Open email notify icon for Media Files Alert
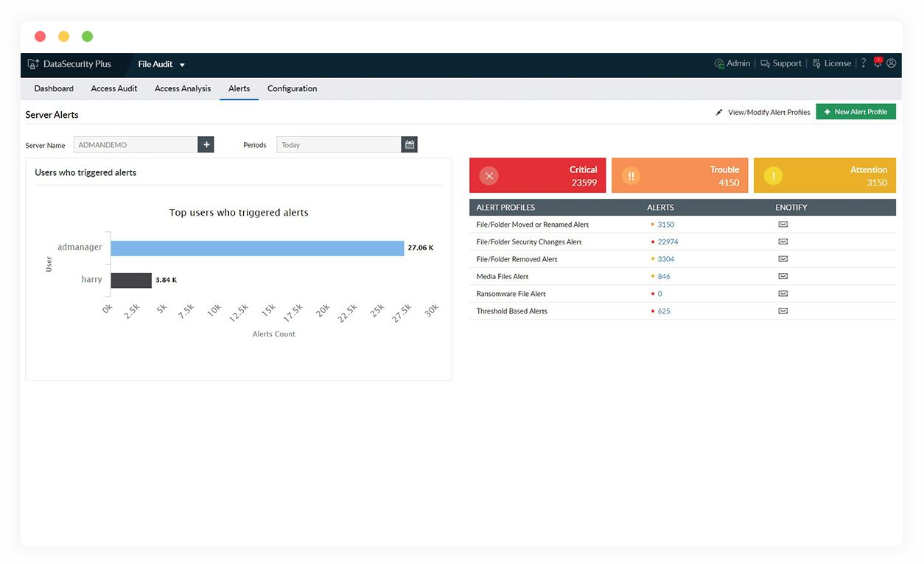The height and width of the screenshot is (564, 924). point(783,276)
